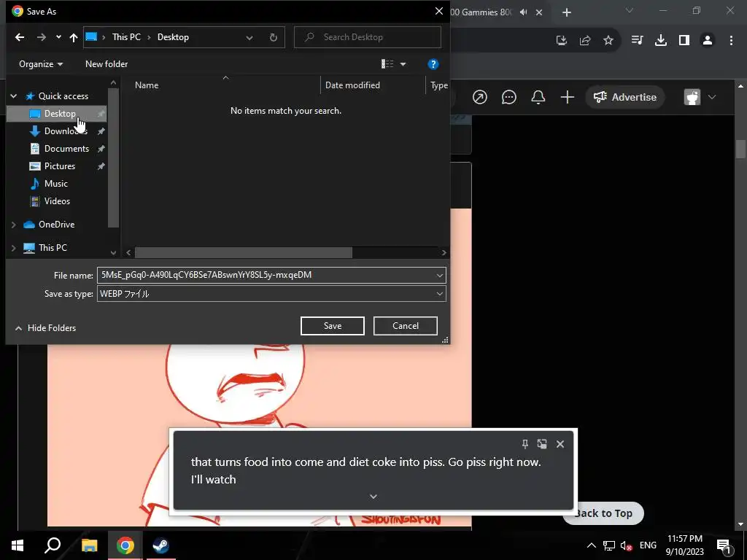Image resolution: width=747 pixels, height=560 pixels.
Task: Open Reddit user account dropdown
Action: click(700, 97)
